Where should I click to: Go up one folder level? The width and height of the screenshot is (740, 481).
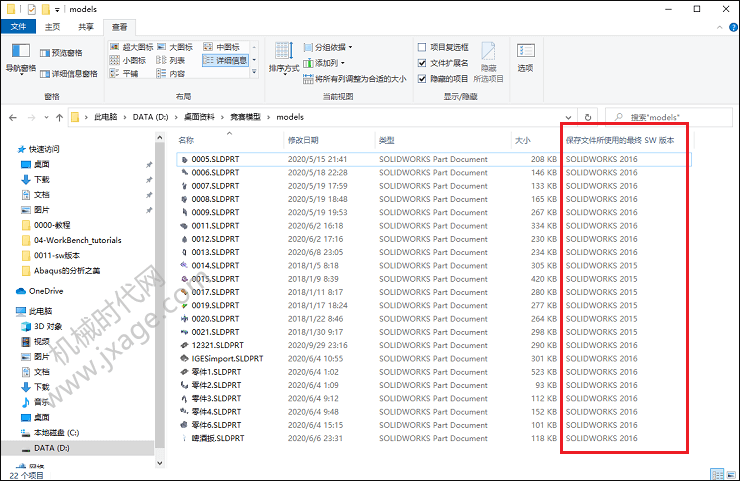click(59, 117)
